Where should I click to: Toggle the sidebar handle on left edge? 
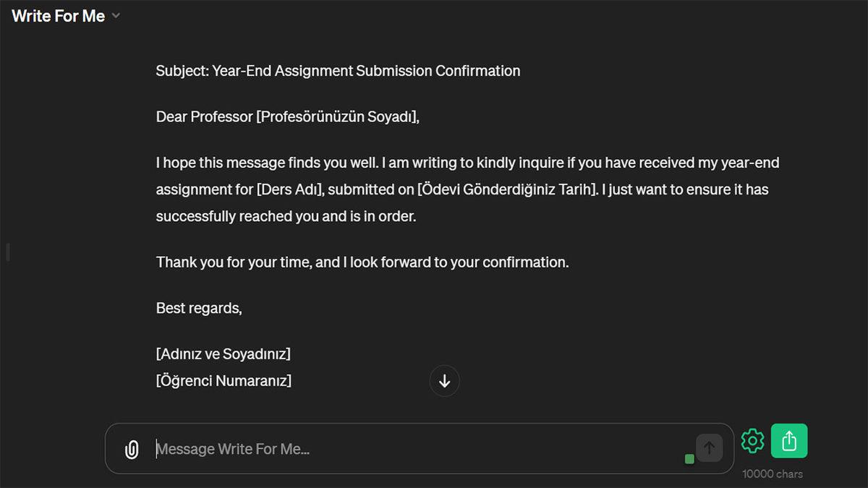7,252
